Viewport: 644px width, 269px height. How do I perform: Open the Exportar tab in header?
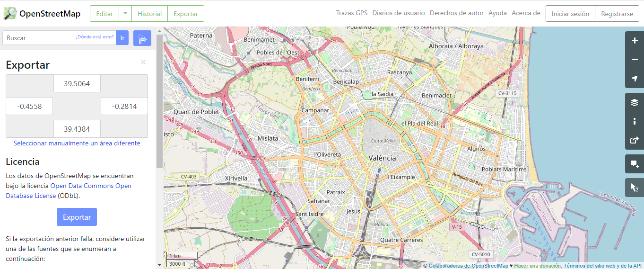coord(186,14)
